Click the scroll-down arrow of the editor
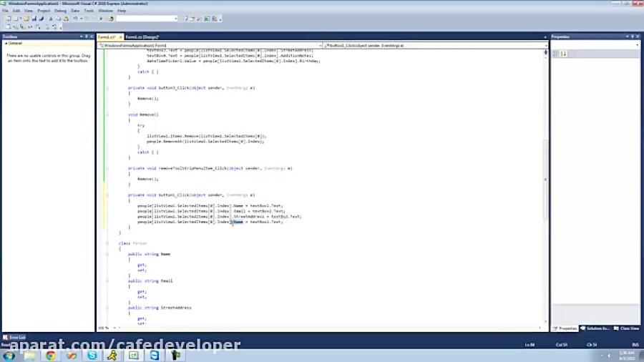Viewport: 644px width, 362px height. click(x=545, y=322)
